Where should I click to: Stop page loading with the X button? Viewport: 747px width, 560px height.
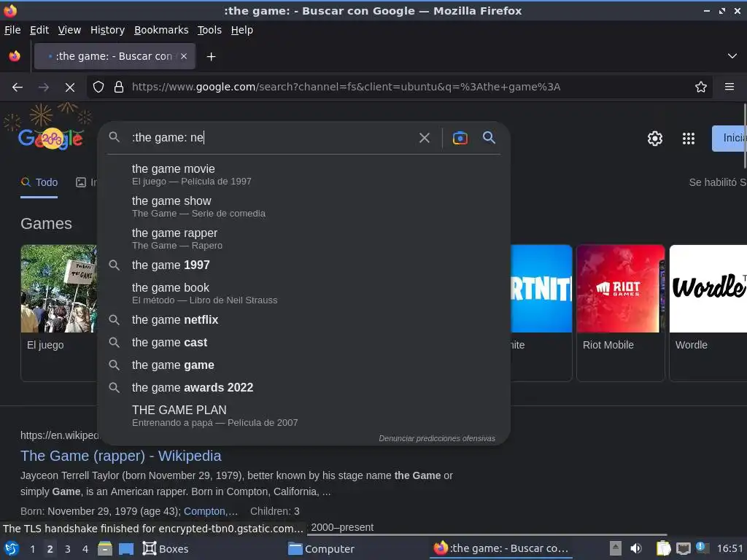[69, 87]
